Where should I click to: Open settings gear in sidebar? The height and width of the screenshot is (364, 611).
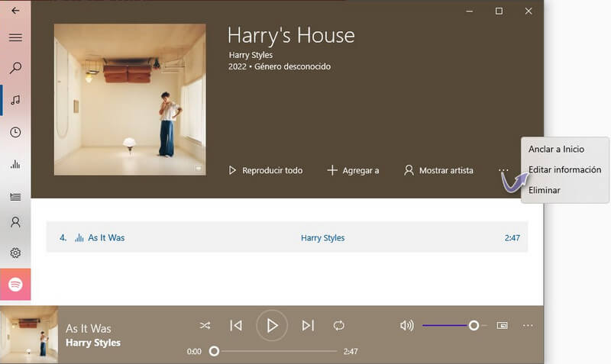(15, 253)
